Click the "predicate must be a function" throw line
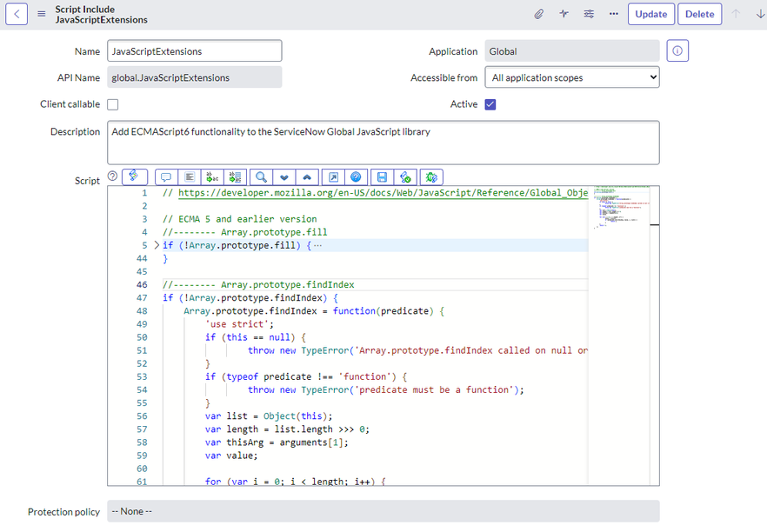This screenshot has width=767, height=532. click(385, 389)
